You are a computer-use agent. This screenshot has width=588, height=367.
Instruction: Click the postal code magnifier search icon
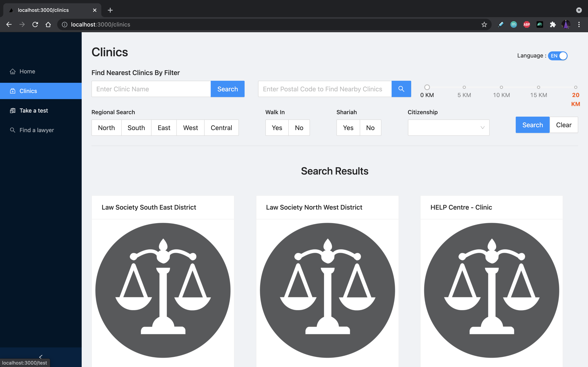pos(401,89)
